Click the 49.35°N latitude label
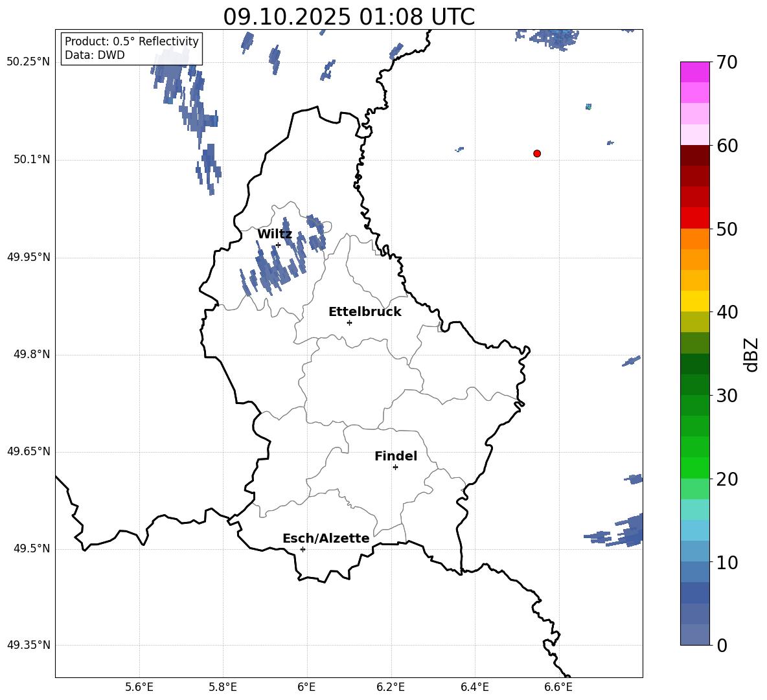The image size is (767, 700). pos(29,646)
